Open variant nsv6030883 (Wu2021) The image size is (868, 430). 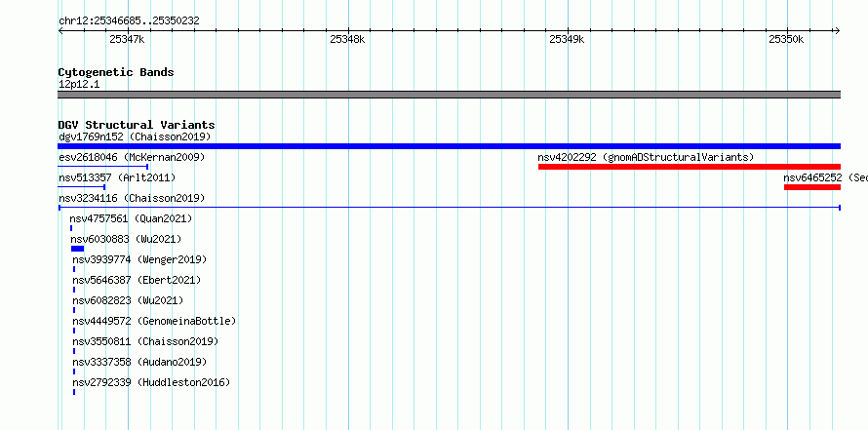click(x=126, y=239)
